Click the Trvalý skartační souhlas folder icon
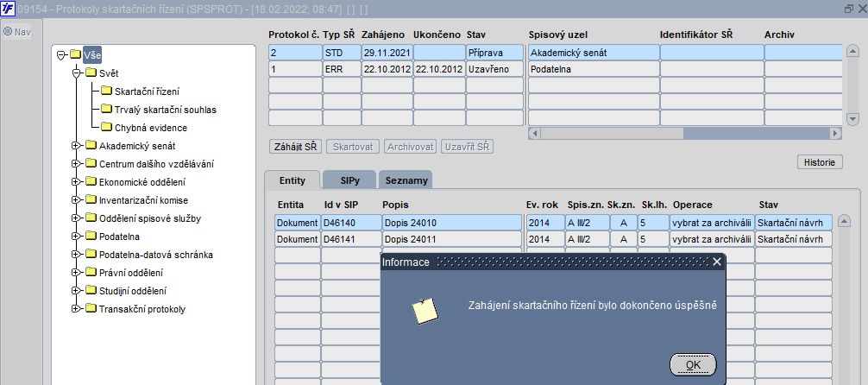Screen dimensions: 868x385 pos(106,110)
